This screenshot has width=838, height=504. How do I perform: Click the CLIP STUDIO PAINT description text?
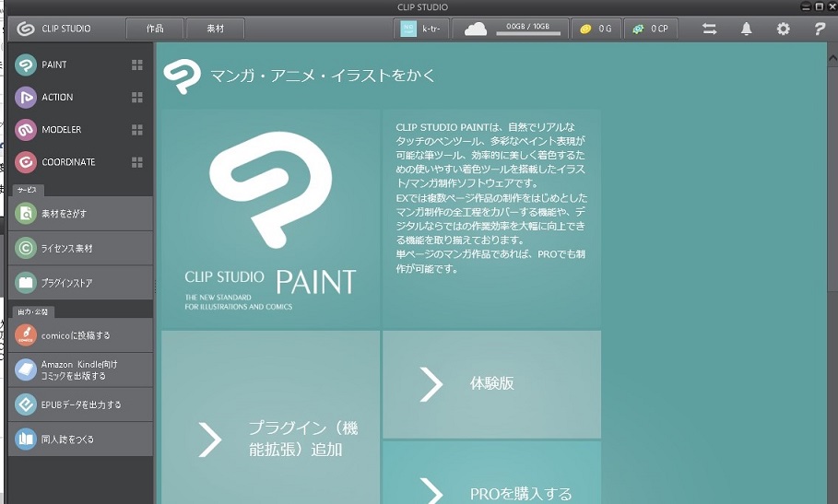[491, 198]
